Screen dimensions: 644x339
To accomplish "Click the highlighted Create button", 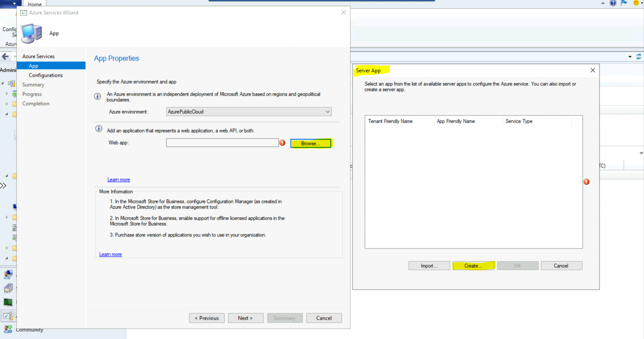I will [x=473, y=265].
